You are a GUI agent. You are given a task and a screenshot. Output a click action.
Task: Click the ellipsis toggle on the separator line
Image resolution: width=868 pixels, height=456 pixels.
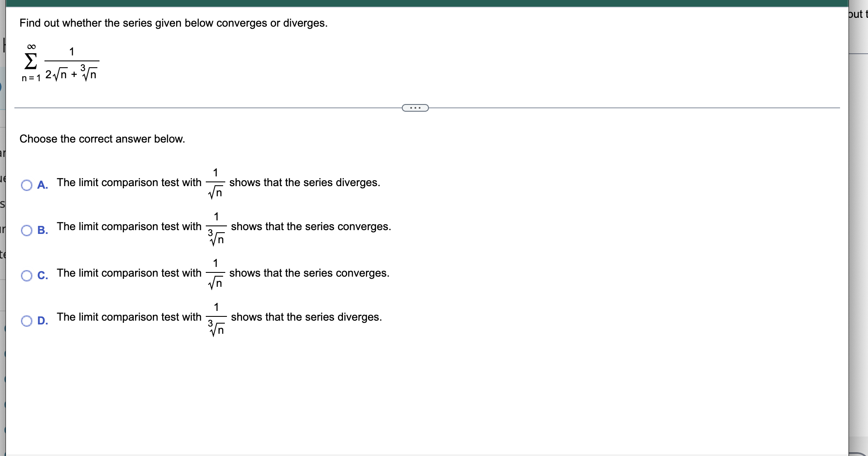(x=415, y=108)
